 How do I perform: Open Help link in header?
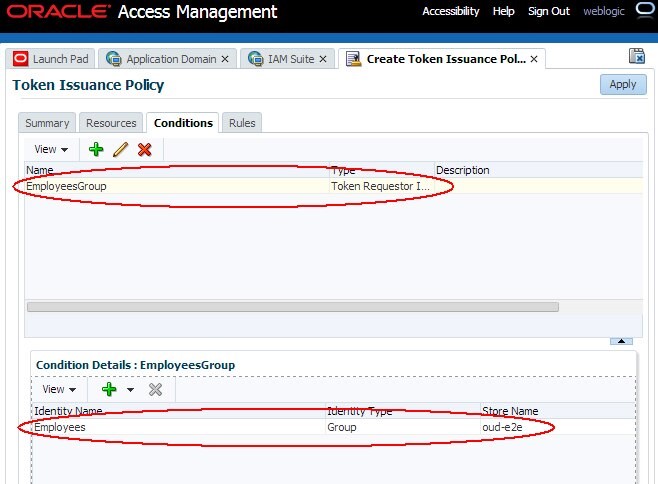click(x=504, y=11)
